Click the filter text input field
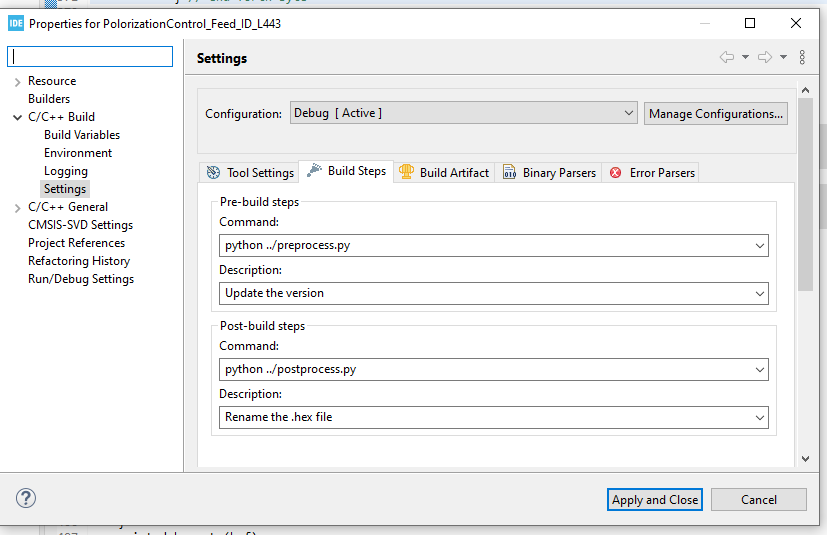This screenshot has height=535, width=827. pyautogui.click(x=90, y=57)
